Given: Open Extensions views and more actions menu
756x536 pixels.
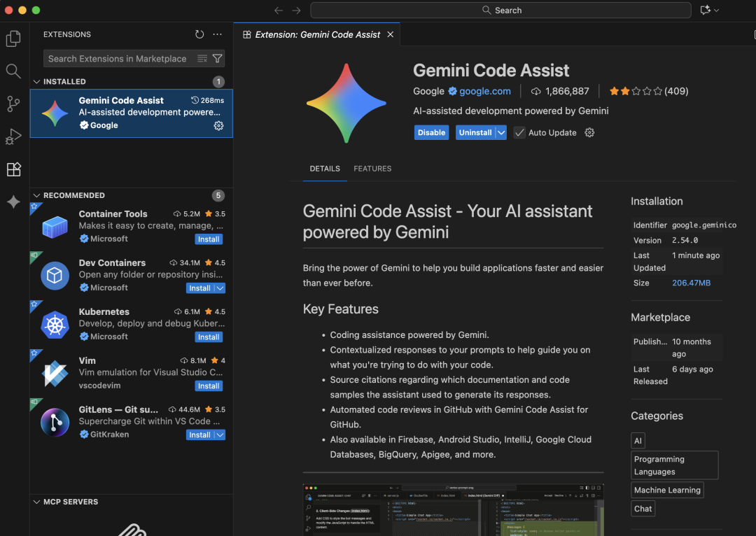Looking at the screenshot, I should [218, 34].
